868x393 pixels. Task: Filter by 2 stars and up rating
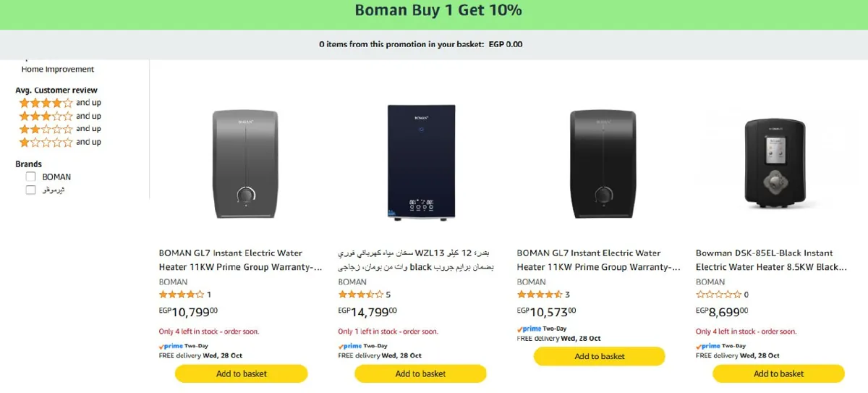(x=60, y=129)
